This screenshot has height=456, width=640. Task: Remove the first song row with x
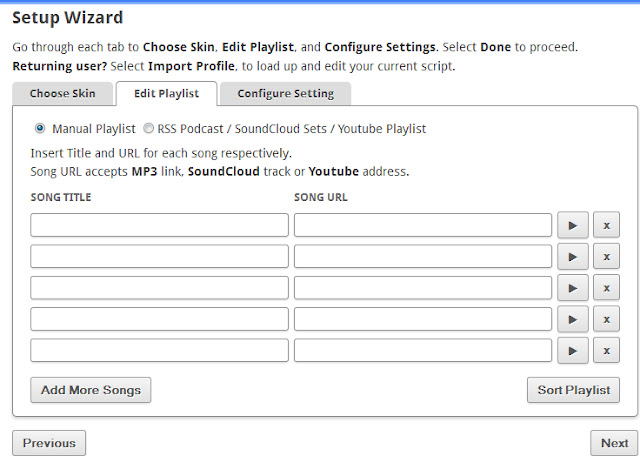[x=606, y=225]
